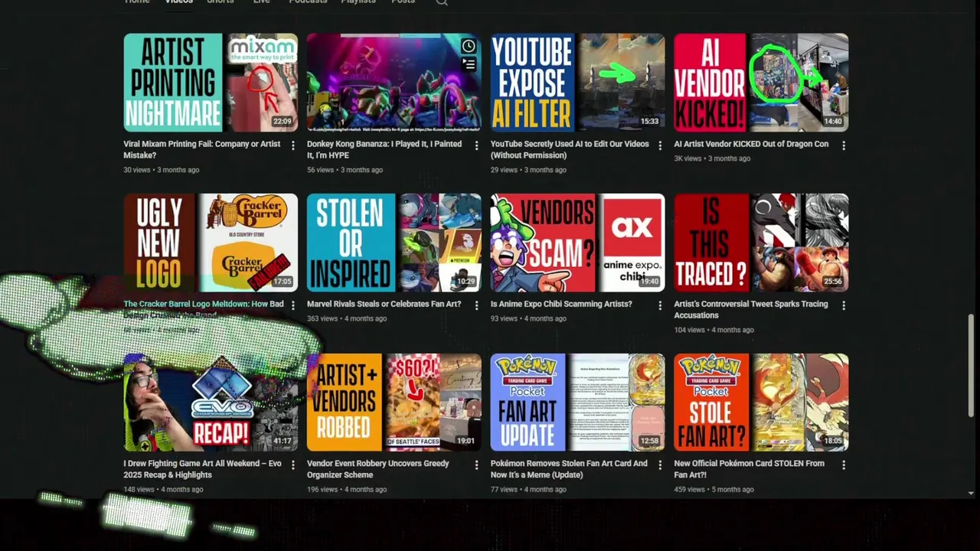Click '77 views • 4 months ago' text
Screen dimensions: 980x551
click(x=528, y=490)
